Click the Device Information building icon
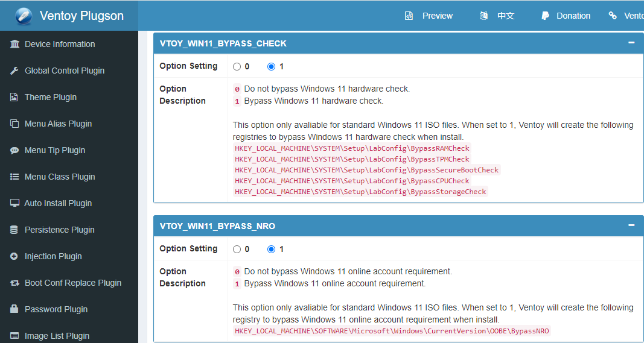Viewport: 644px width, 343px height. pyautogui.click(x=14, y=45)
